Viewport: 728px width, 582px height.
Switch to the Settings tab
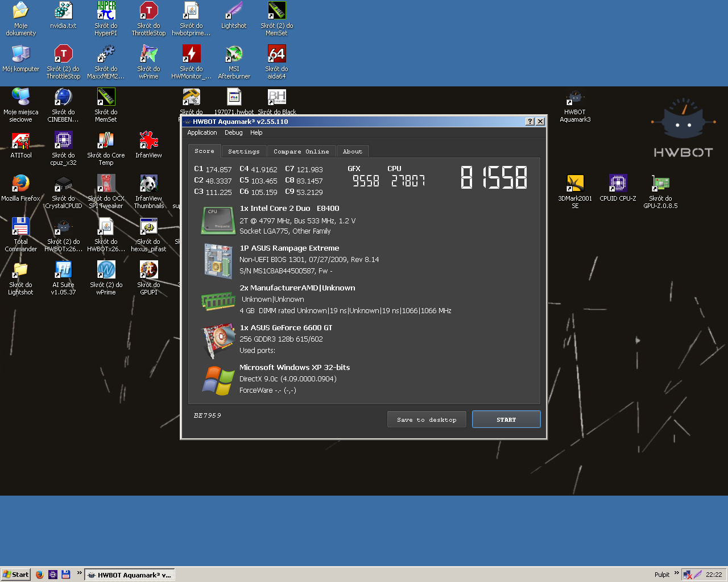[243, 151]
